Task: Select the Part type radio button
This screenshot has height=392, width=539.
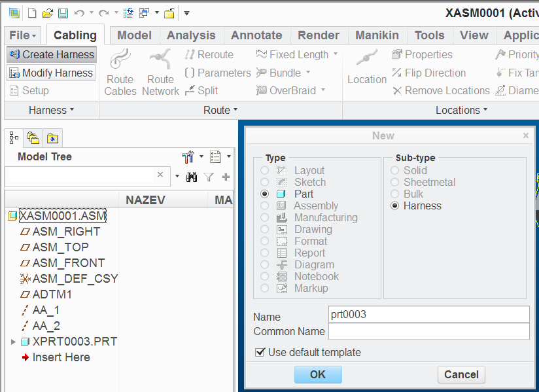Action: [x=264, y=194]
